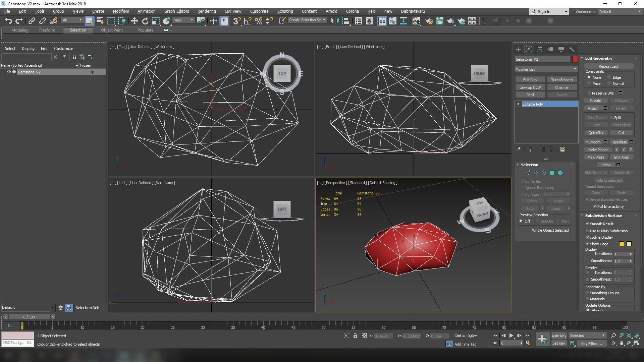Collapse the Subdivision Surface rollout

603,216
